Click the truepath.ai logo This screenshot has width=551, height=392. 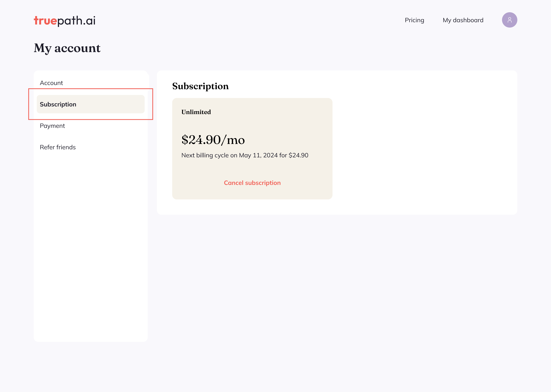[x=65, y=21]
